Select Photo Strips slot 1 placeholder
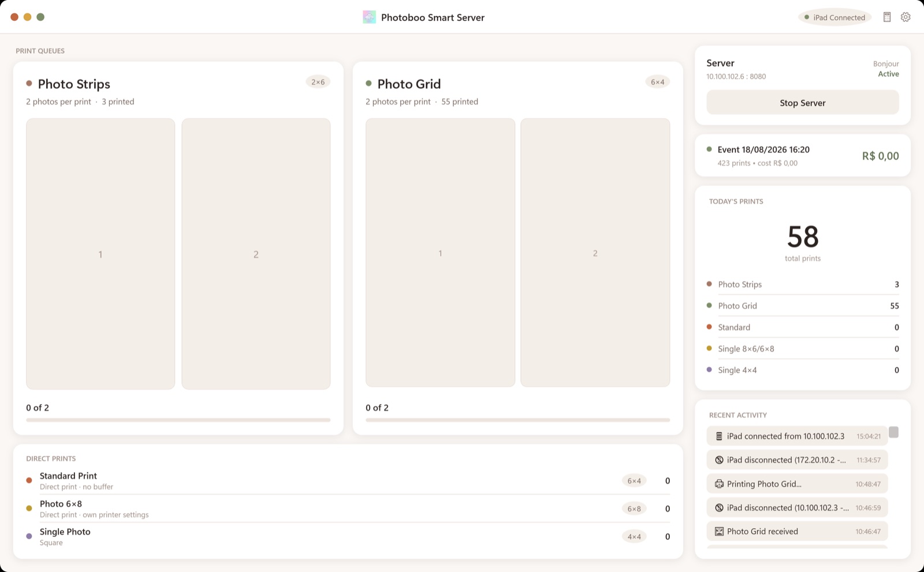The width and height of the screenshot is (924, 572). [100, 254]
